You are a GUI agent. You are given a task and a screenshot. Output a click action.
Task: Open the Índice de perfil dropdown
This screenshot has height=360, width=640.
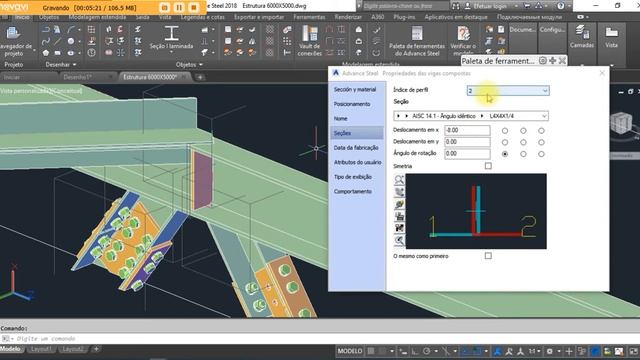508,91
